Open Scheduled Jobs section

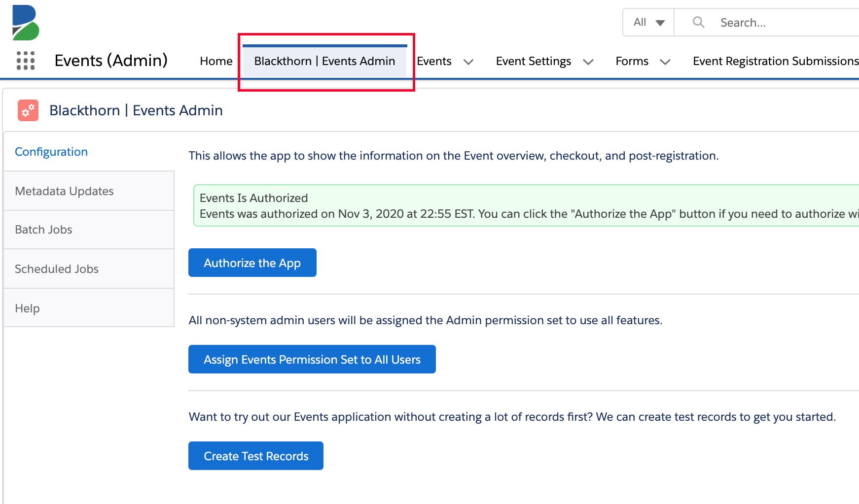(89, 269)
